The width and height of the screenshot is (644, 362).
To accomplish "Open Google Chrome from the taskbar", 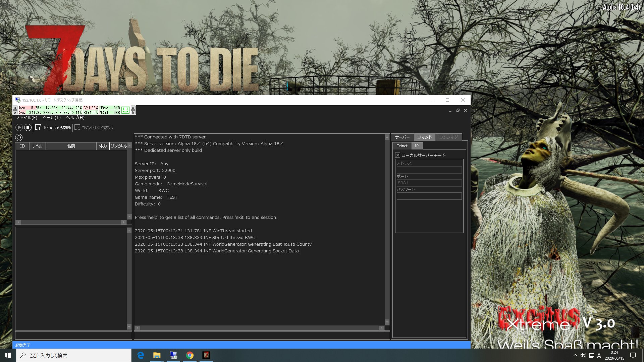I will point(190,355).
